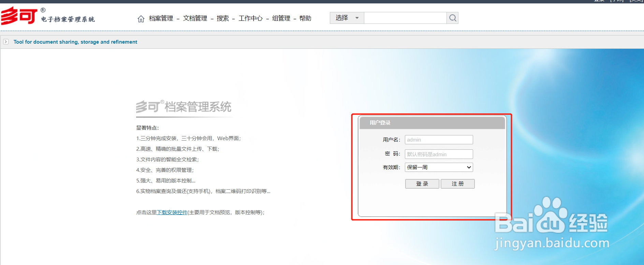
Task: Click feature line 1.三分钟完成安装
Action: tap(189, 138)
